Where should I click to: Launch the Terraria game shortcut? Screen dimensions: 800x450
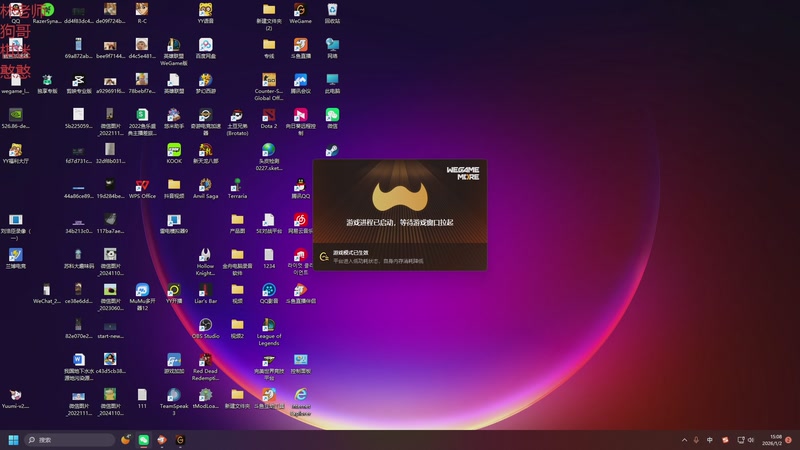pos(237,188)
